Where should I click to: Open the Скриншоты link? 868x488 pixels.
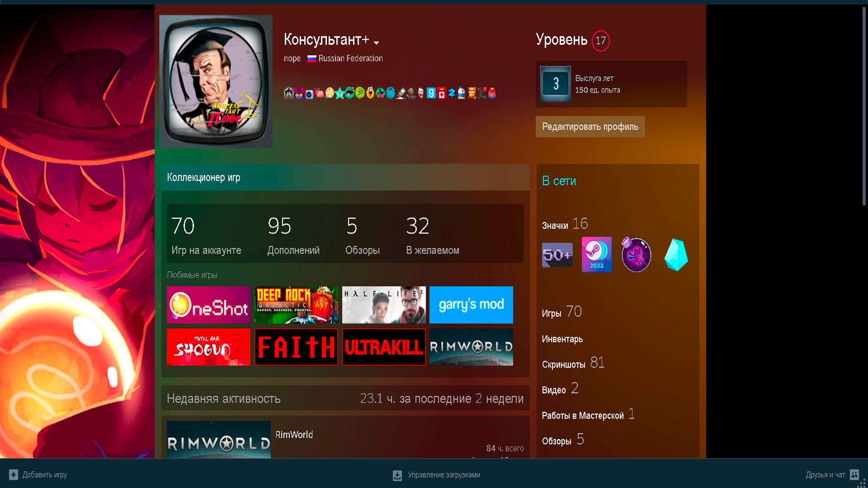(x=573, y=363)
